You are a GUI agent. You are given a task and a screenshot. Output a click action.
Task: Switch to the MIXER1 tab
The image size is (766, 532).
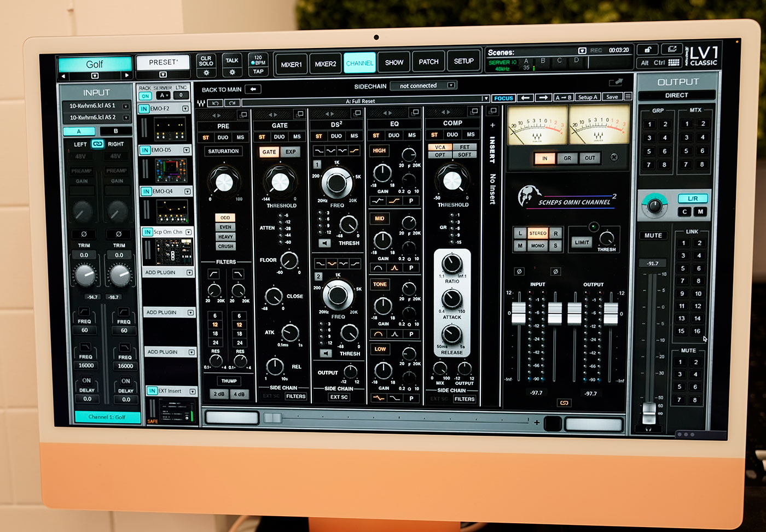pos(291,64)
